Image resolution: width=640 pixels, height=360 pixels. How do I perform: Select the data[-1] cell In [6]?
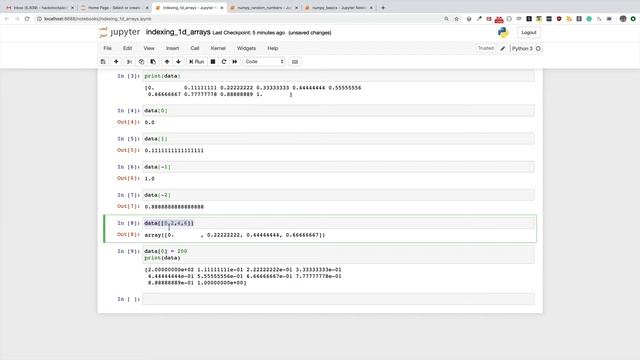tap(338, 167)
